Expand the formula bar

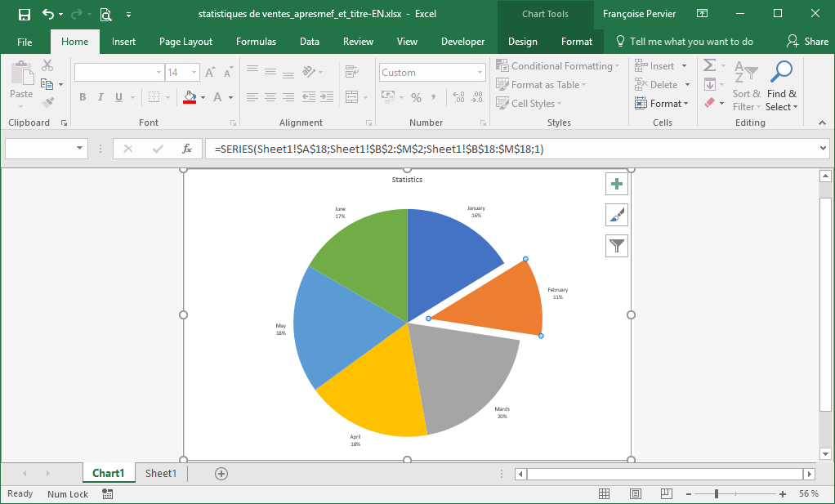[x=822, y=149]
